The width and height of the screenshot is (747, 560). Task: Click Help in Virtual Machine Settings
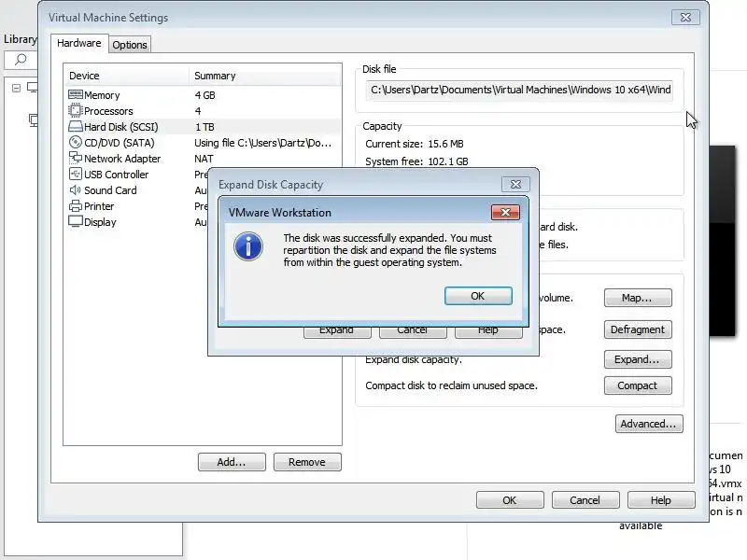[661, 500]
